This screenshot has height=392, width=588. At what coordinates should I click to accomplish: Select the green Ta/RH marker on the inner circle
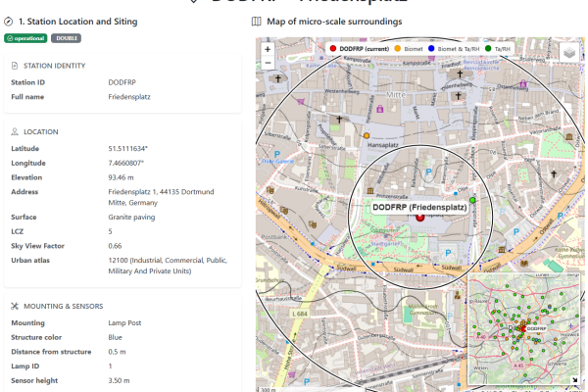coord(472,200)
